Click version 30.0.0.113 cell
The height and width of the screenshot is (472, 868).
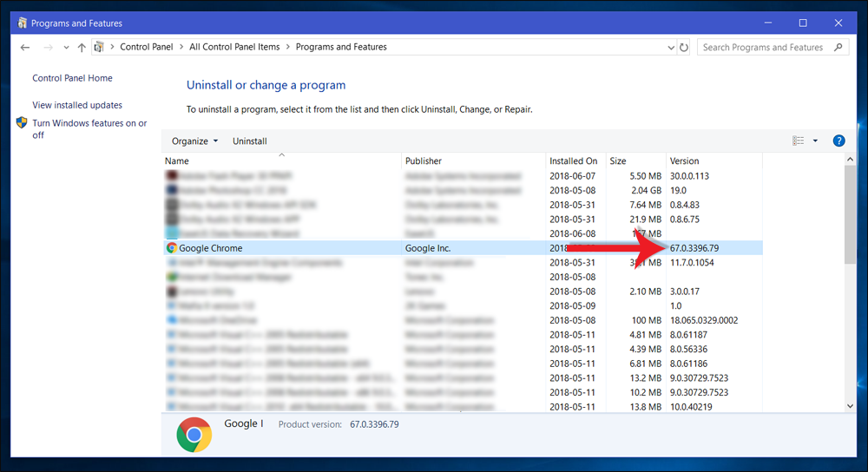(689, 176)
